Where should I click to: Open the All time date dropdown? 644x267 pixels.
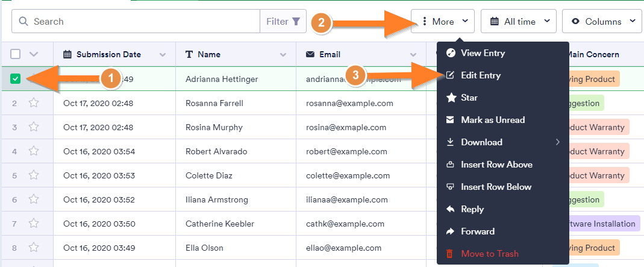[x=519, y=22]
